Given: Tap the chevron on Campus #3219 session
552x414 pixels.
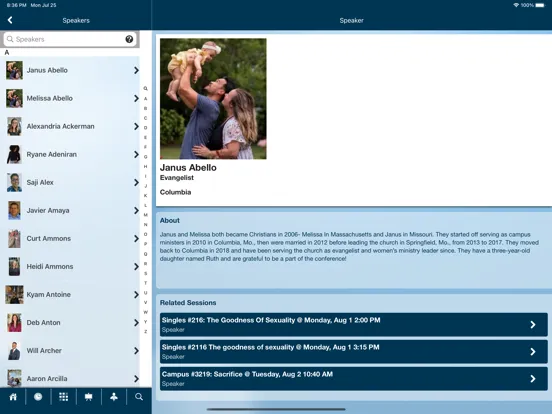Looking at the screenshot, I should [533, 379].
